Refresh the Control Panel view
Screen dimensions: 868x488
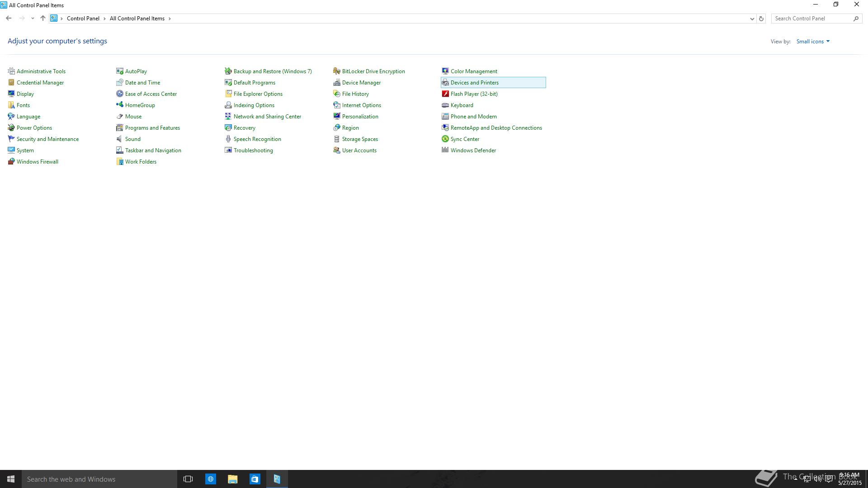pos(761,19)
